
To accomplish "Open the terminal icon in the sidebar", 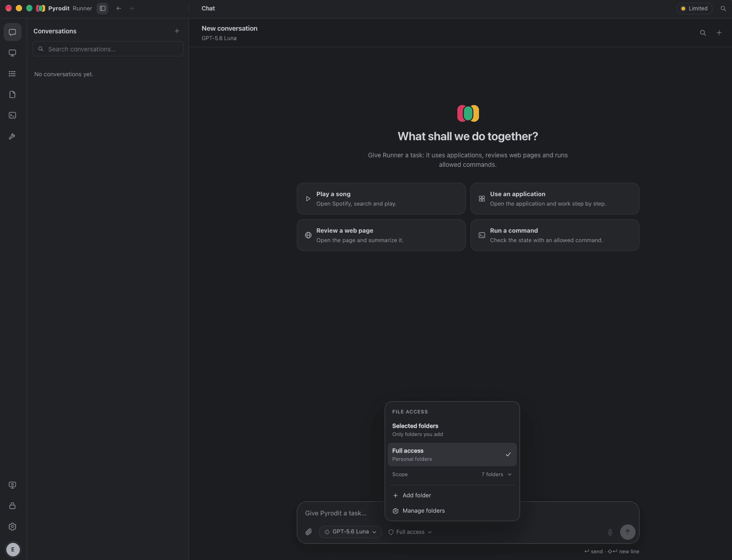I will click(x=13, y=115).
